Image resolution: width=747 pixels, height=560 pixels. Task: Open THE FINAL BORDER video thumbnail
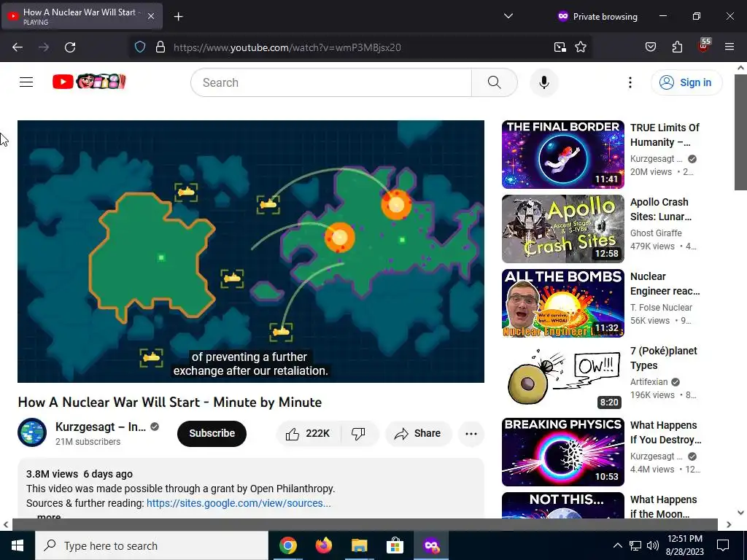pos(562,155)
